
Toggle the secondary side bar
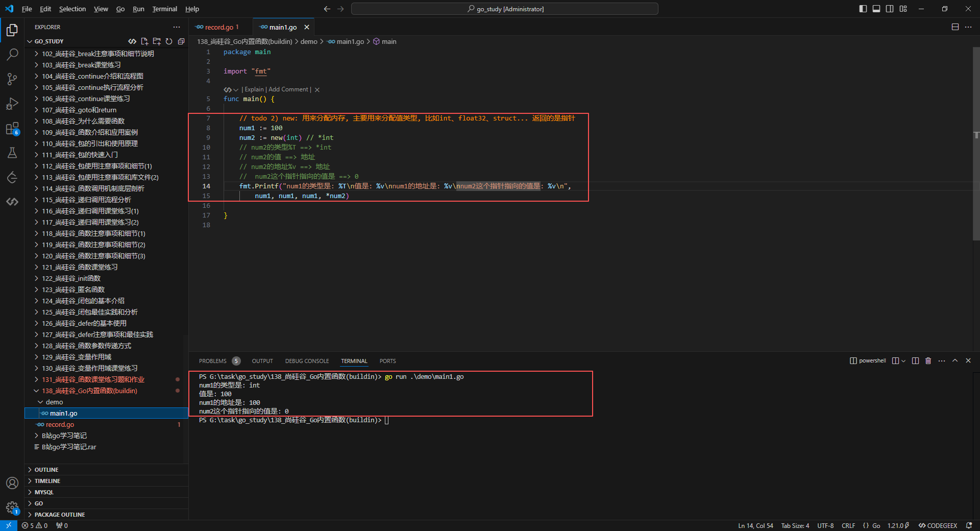click(x=890, y=9)
